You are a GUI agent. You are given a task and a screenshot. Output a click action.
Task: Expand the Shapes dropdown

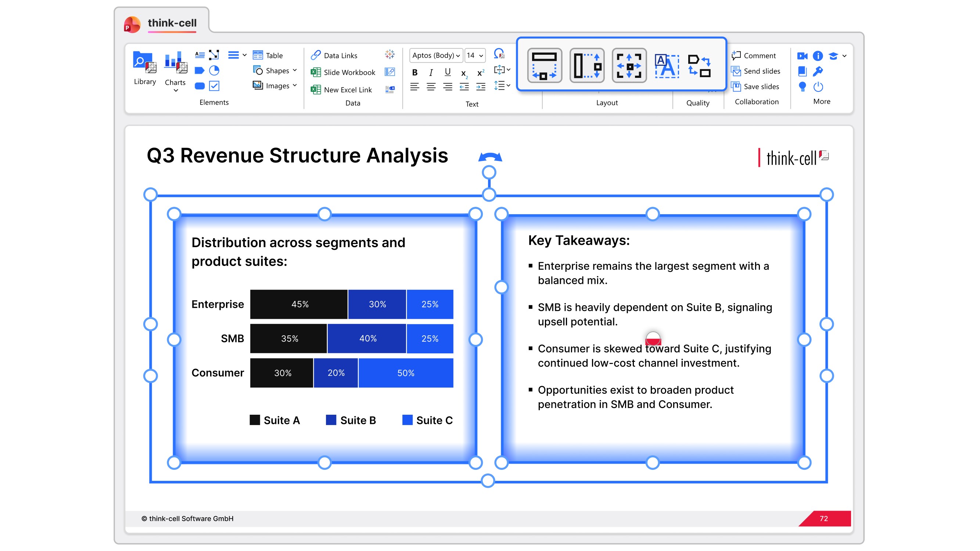click(x=294, y=71)
